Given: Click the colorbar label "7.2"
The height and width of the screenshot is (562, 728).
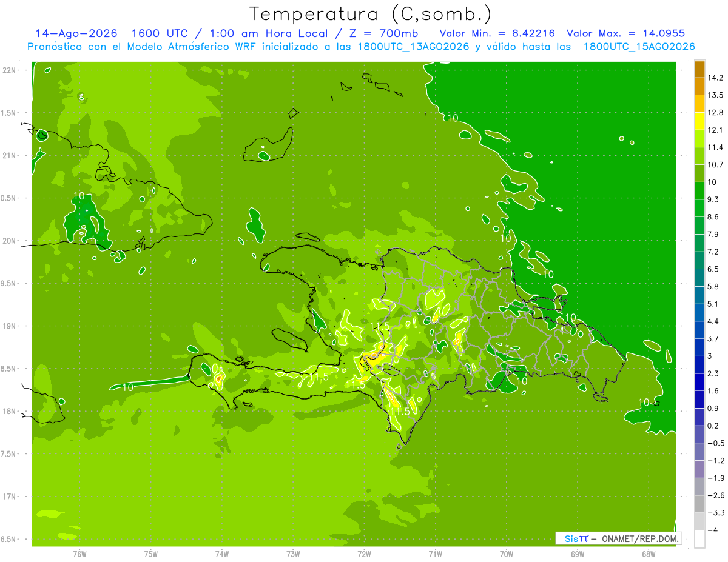Looking at the screenshot, I should (x=713, y=252).
